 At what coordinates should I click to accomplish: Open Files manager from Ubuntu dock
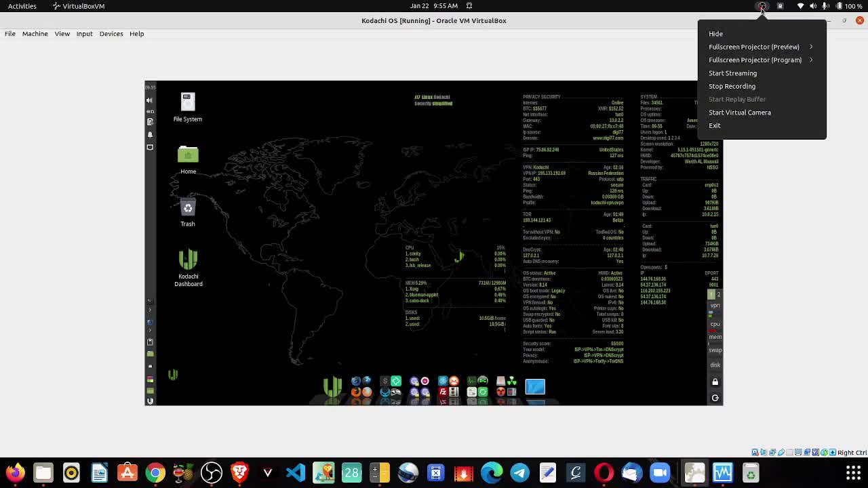pos(43,472)
